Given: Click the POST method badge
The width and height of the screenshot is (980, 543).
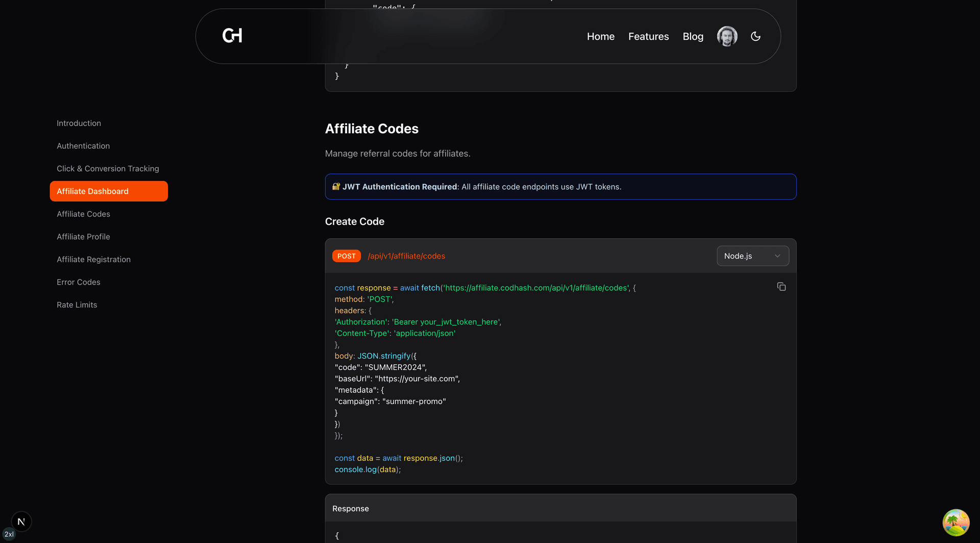Looking at the screenshot, I should pos(347,255).
